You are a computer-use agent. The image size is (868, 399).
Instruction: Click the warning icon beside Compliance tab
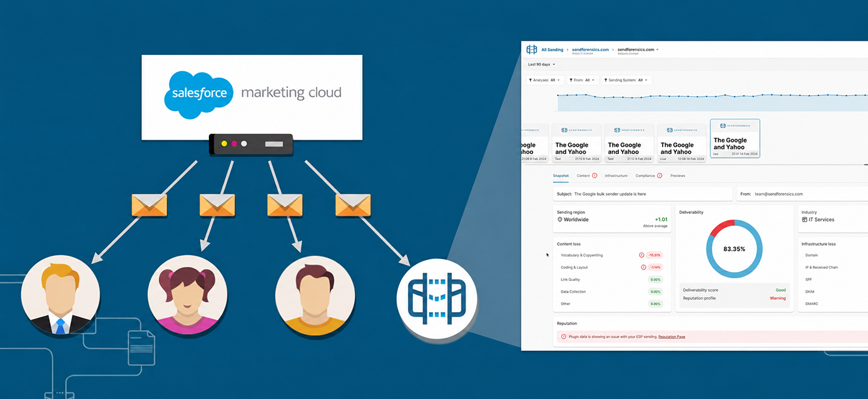coord(660,176)
